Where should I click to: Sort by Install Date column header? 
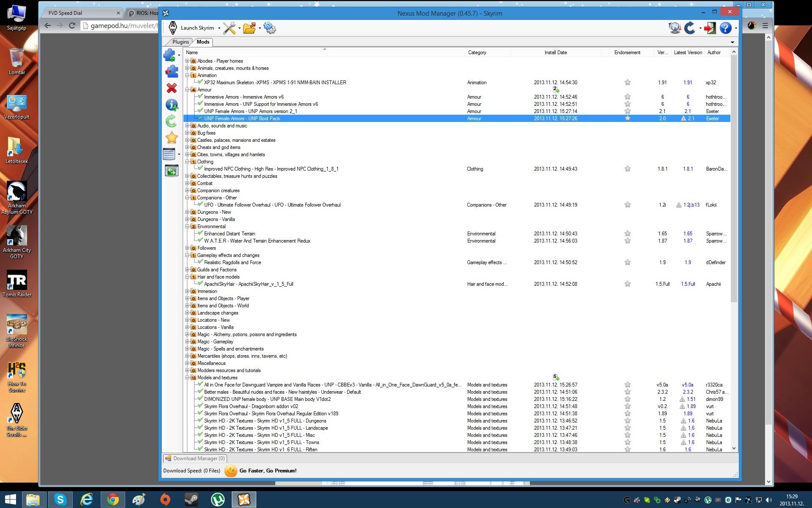click(555, 52)
